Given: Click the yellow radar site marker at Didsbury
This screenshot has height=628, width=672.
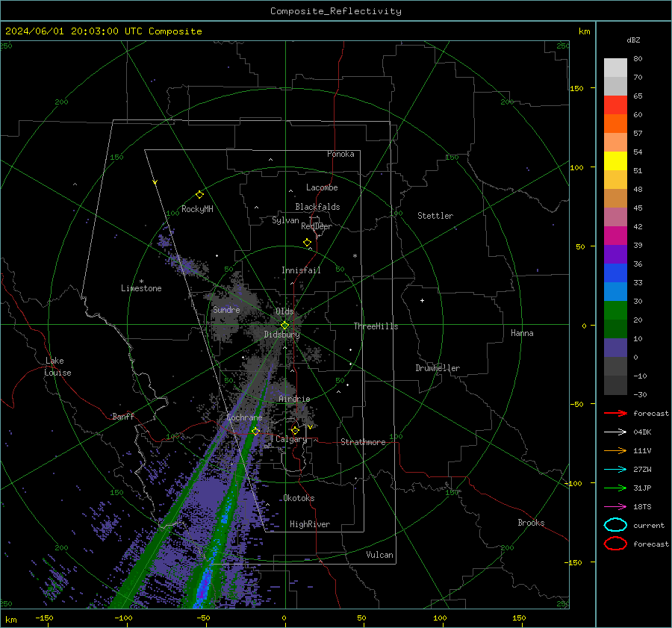Looking at the screenshot, I should click(x=284, y=326).
